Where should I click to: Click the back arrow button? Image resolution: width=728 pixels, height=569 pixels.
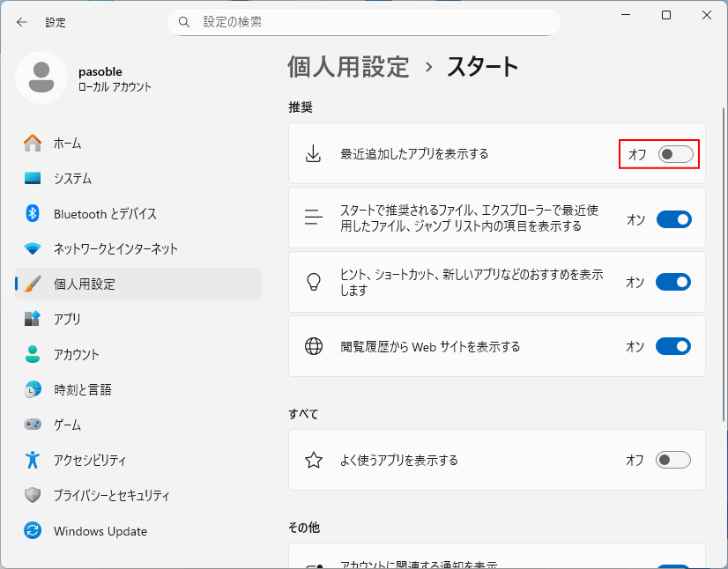coord(20,22)
